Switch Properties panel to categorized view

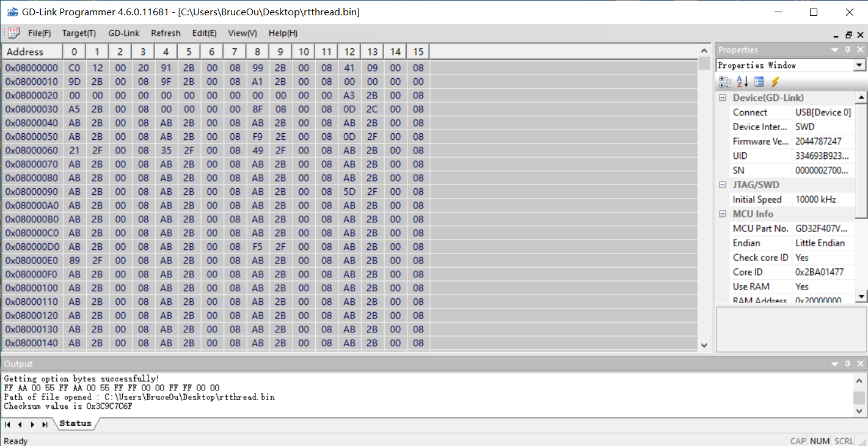725,81
